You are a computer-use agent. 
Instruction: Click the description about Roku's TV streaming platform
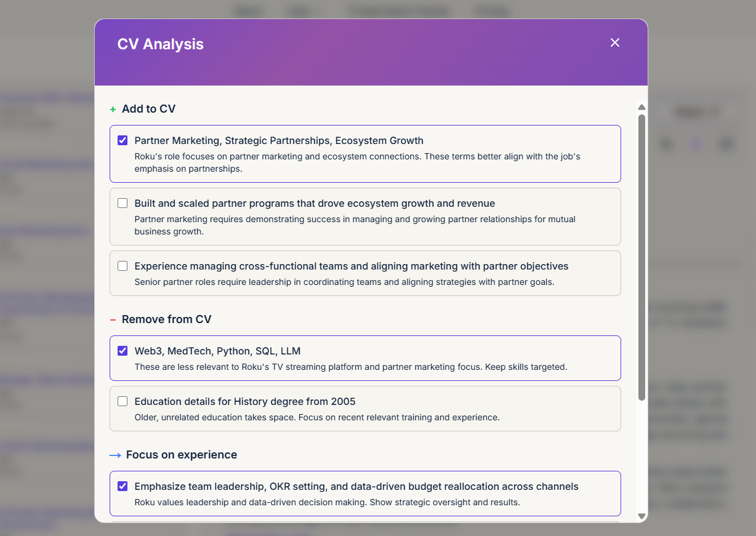click(x=350, y=367)
